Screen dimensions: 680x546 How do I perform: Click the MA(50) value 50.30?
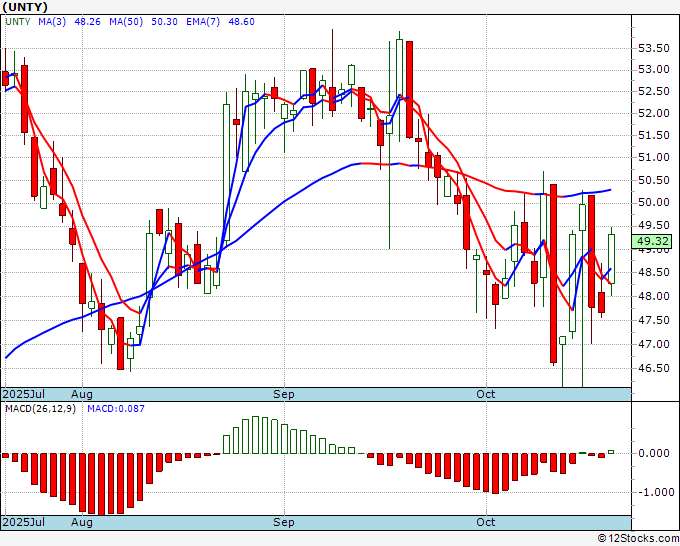(x=164, y=22)
